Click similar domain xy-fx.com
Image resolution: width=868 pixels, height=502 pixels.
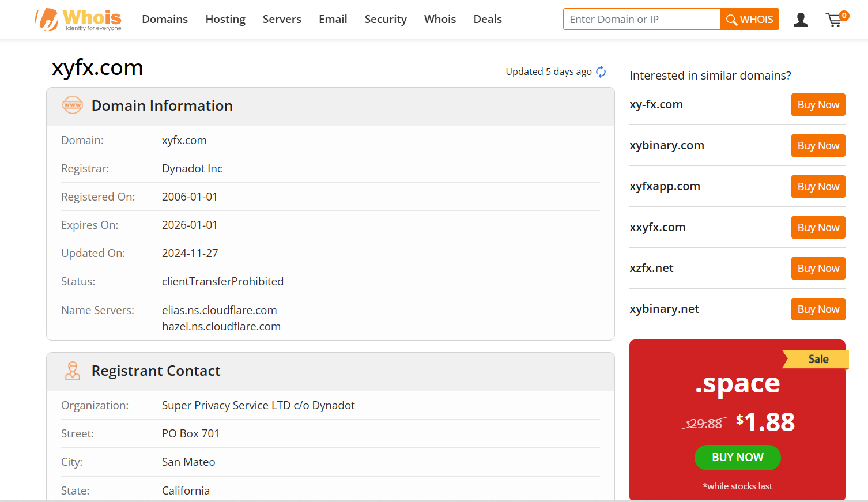click(x=656, y=104)
